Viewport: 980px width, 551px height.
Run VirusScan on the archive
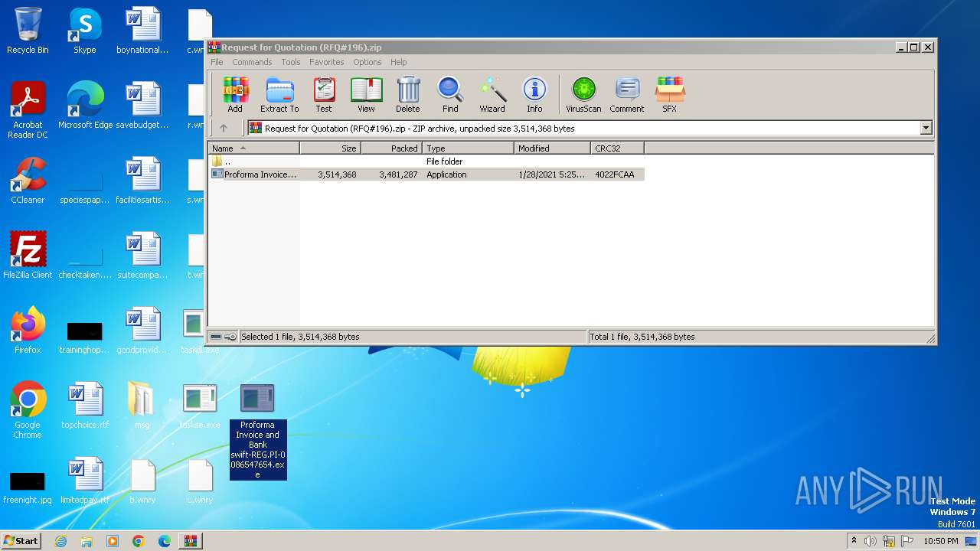(x=583, y=95)
